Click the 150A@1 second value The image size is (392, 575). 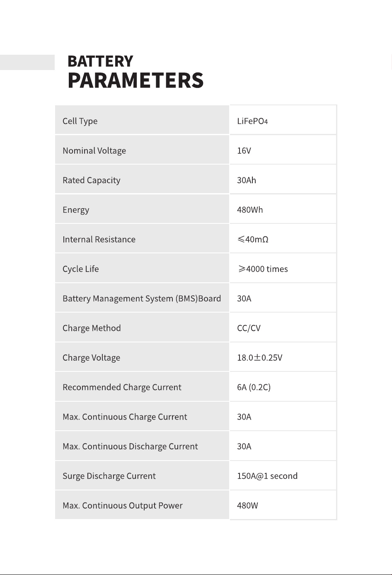[267, 476]
